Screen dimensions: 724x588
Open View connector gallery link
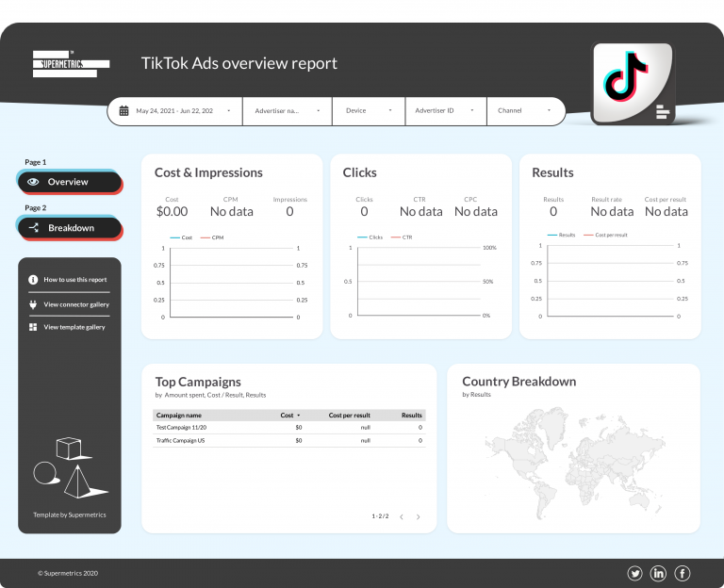pyautogui.click(x=76, y=304)
